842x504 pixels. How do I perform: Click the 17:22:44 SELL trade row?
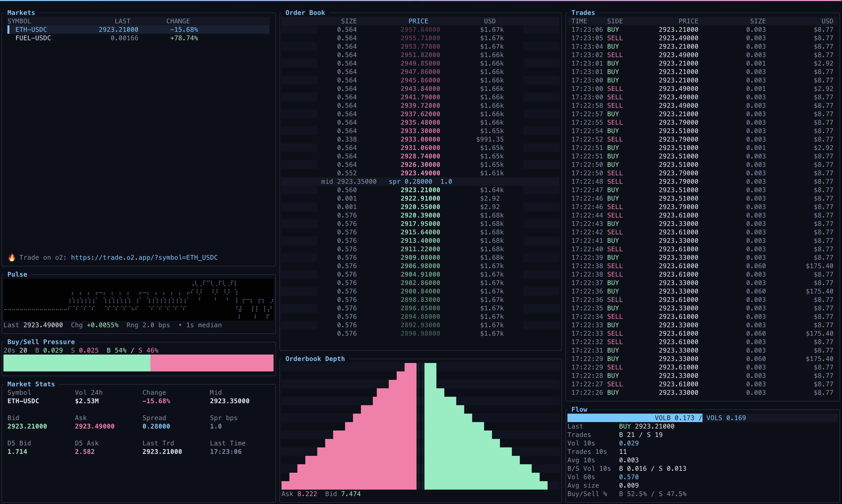click(702, 215)
